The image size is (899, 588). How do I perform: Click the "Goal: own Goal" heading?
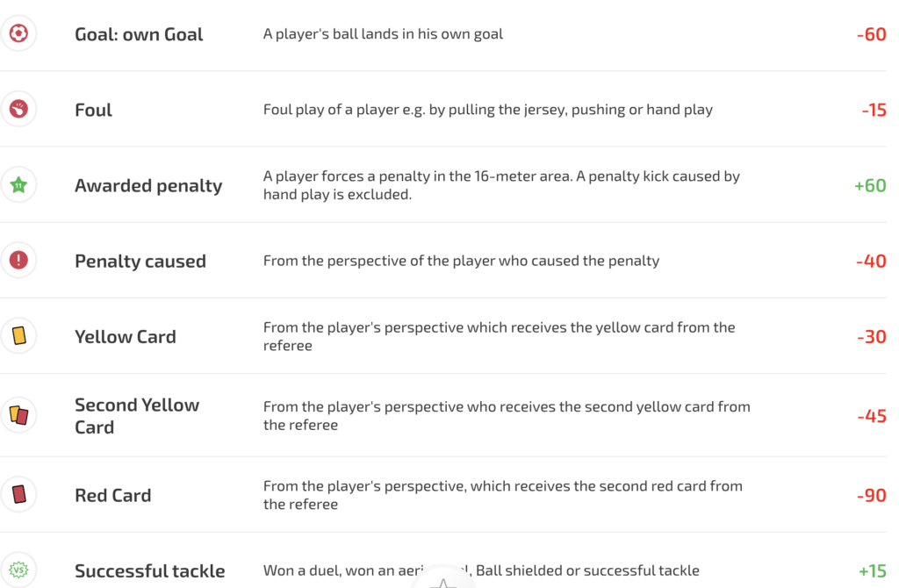pos(139,34)
